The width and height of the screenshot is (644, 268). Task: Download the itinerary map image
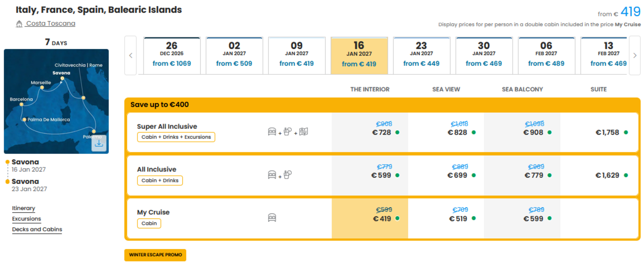[x=99, y=143]
